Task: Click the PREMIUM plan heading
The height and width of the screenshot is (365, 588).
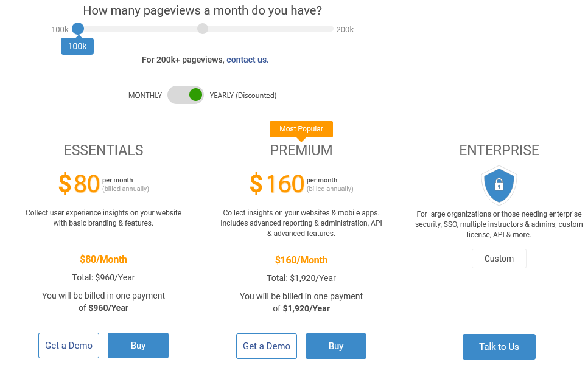Action: [x=301, y=150]
